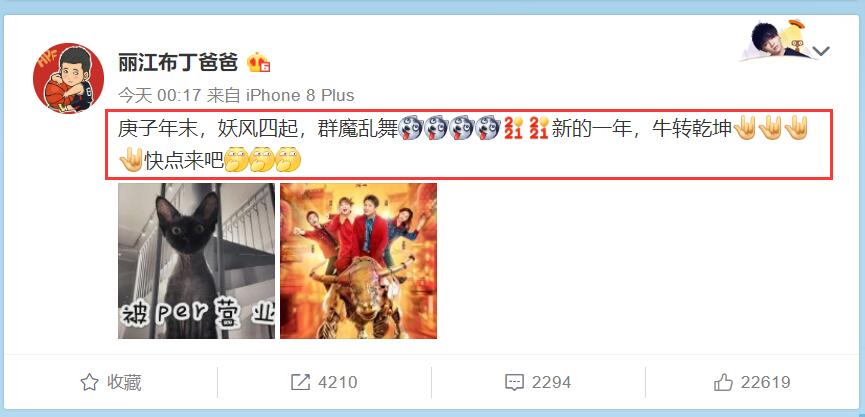Click the crown membership badge icon
This screenshot has width=865, height=417.
click(258, 62)
